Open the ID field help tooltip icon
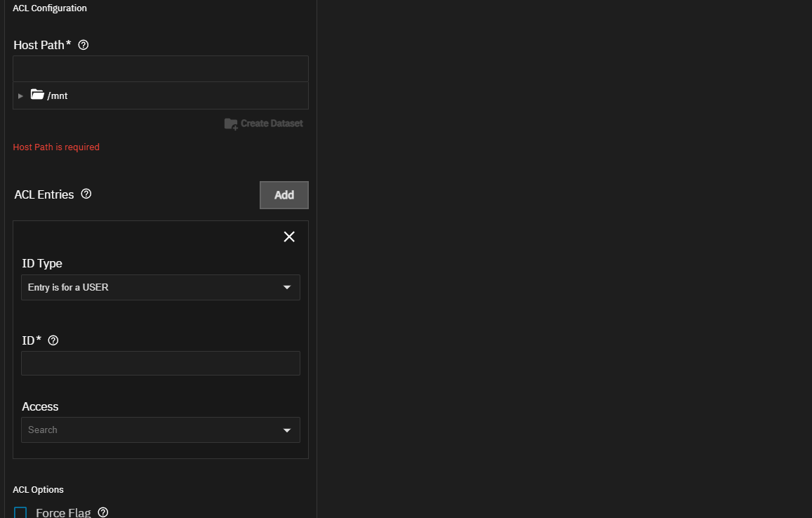This screenshot has width=812, height=518. pos(53,340)
